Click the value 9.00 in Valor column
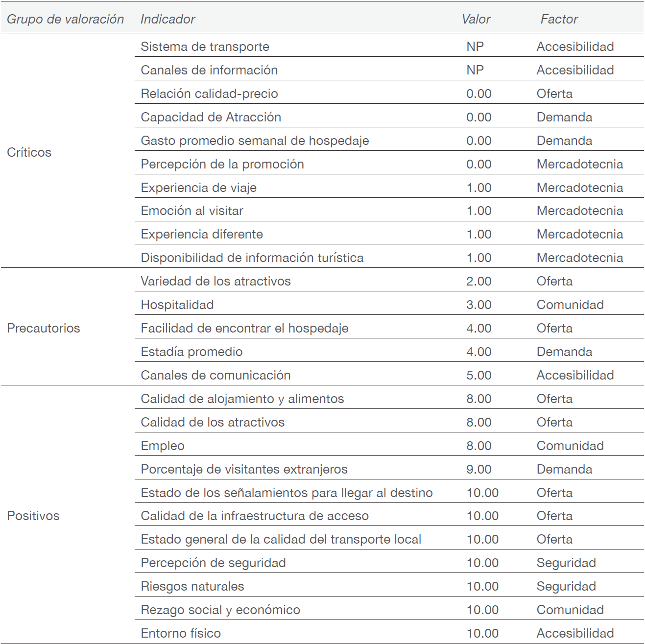Viewport: 645px width, 644px height. [478, 469]
